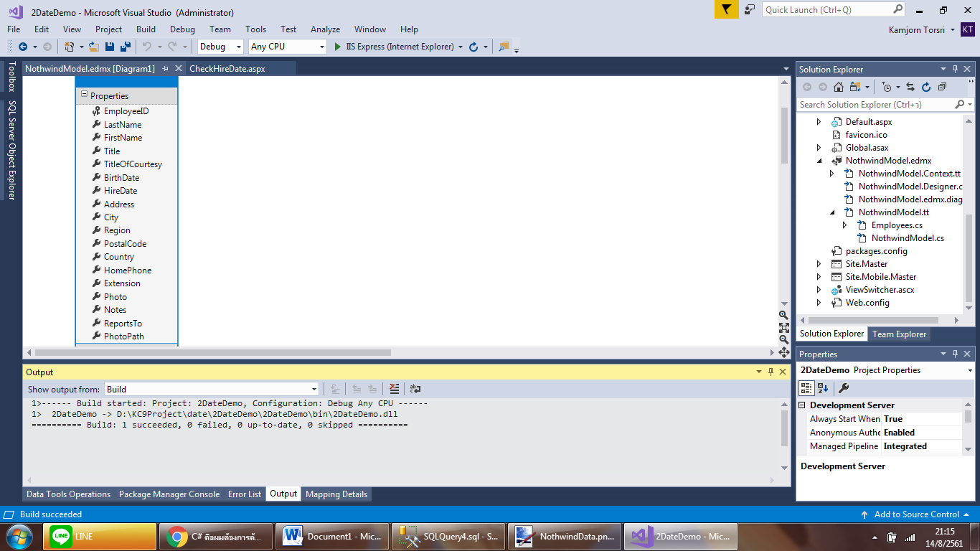The image size is (980, 551).
Task: Toggle auto-hide pin on Output window
Action: [771, 372]
